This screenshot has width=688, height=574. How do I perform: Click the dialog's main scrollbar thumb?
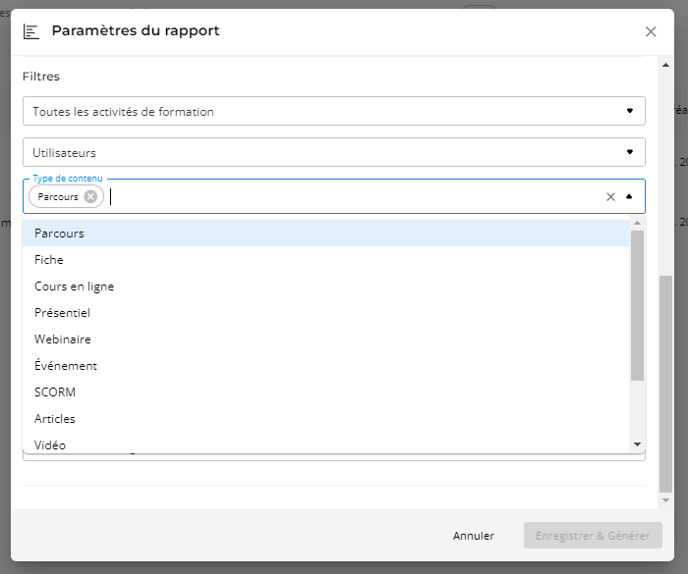(x=666, y=384)
